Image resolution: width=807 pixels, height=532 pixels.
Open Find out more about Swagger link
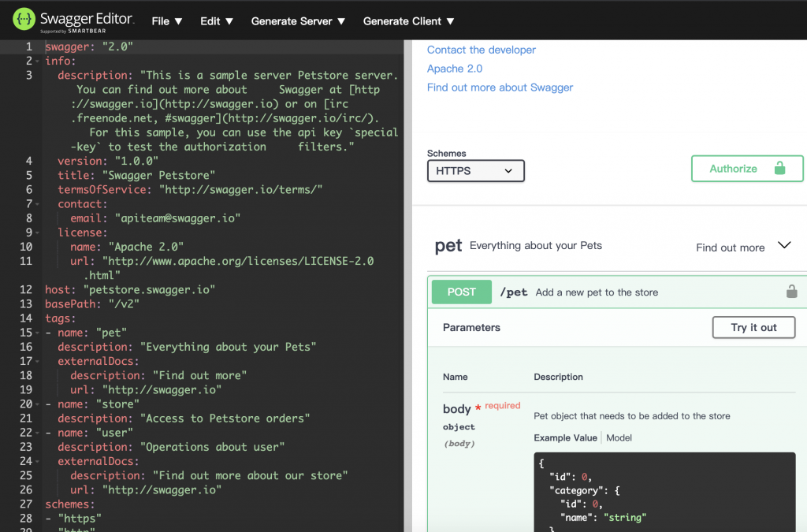pyautogui.click(x=500, y=87)
